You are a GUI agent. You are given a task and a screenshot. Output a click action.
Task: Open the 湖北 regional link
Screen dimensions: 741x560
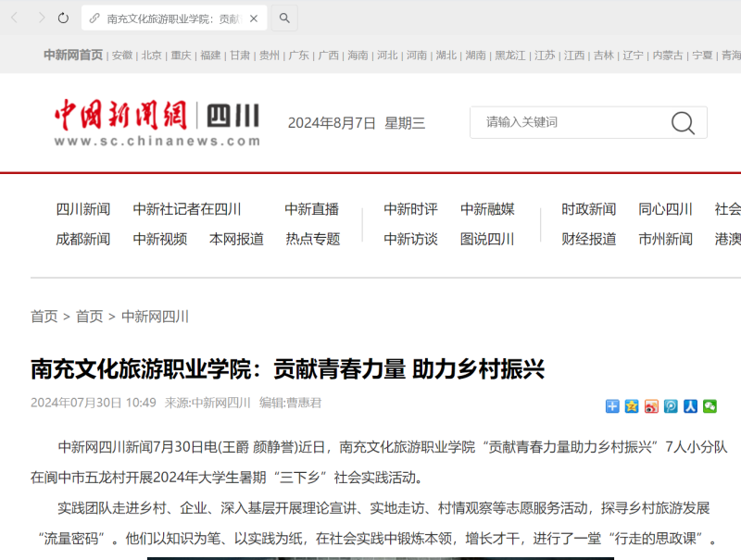pyautogui.click(x=446, y=56)
